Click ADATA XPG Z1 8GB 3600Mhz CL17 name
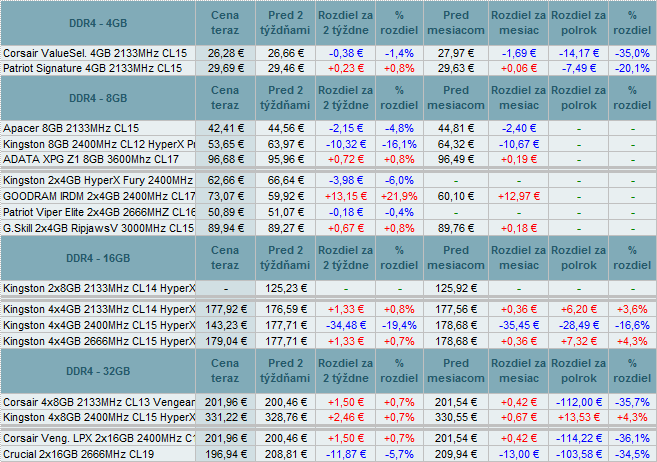This screenshot has height=462, width=657. [x=91, y=159]
